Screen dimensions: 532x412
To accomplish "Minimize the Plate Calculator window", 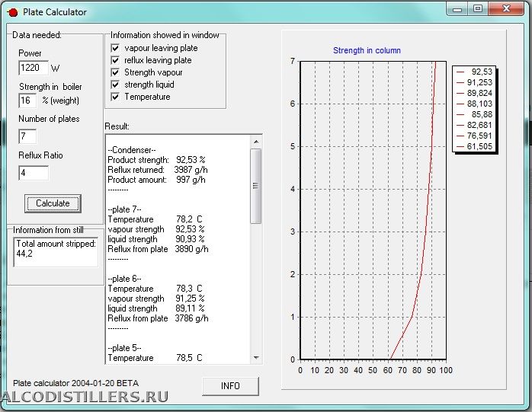I will tap(459, 9).
